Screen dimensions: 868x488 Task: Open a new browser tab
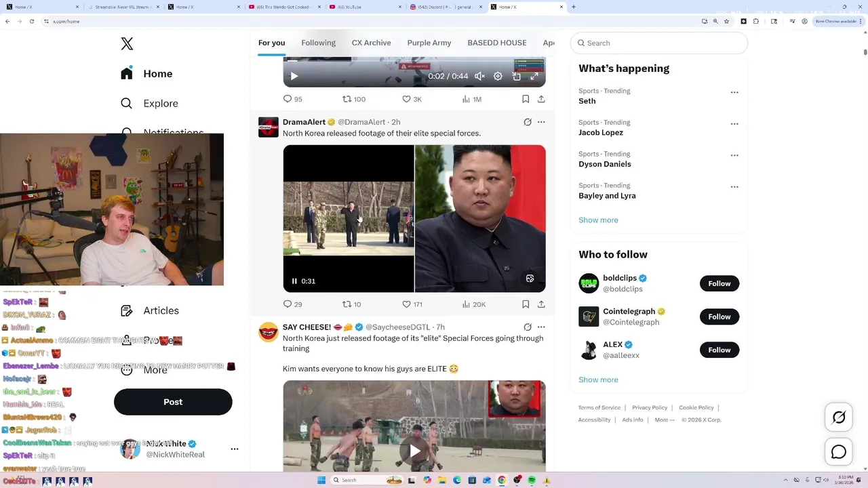(574, 7)
